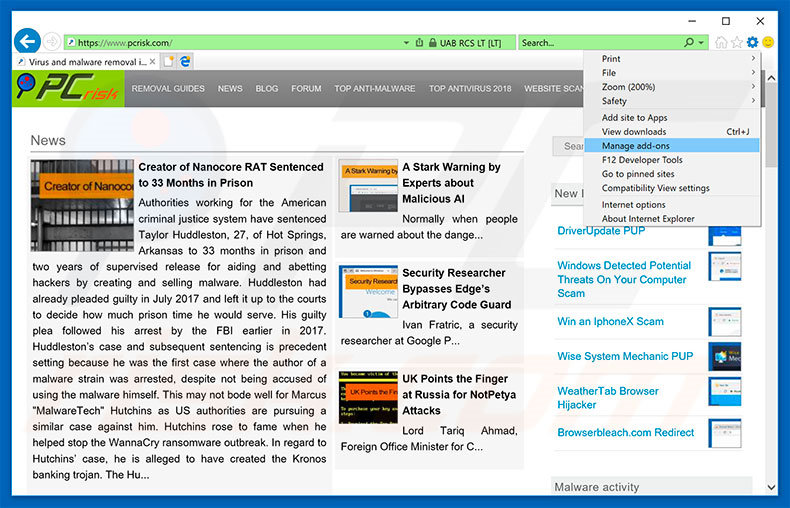Viewport: 790px width, 508px height.
Task: Click the smiley feedback icon
Action: point(768,43)
